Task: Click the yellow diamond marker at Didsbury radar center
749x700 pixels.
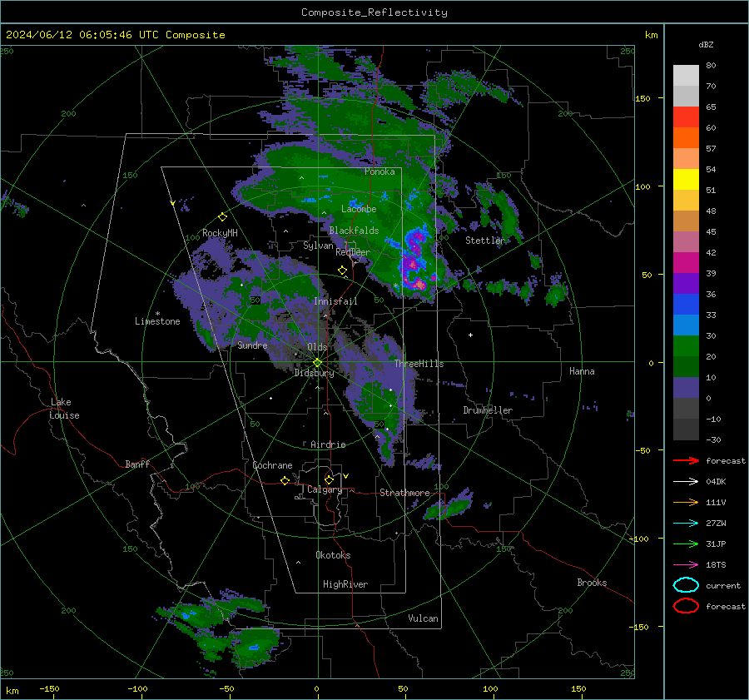Action: point(317,363)
